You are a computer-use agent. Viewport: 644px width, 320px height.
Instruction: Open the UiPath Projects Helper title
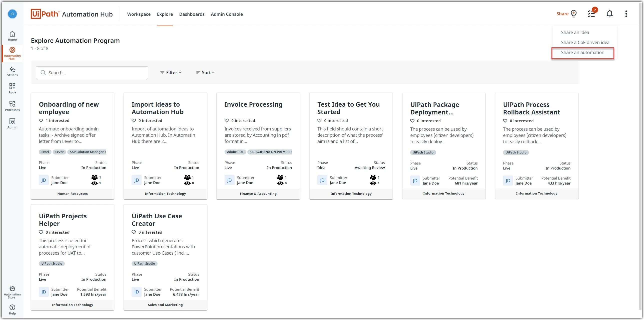point(63,220)
